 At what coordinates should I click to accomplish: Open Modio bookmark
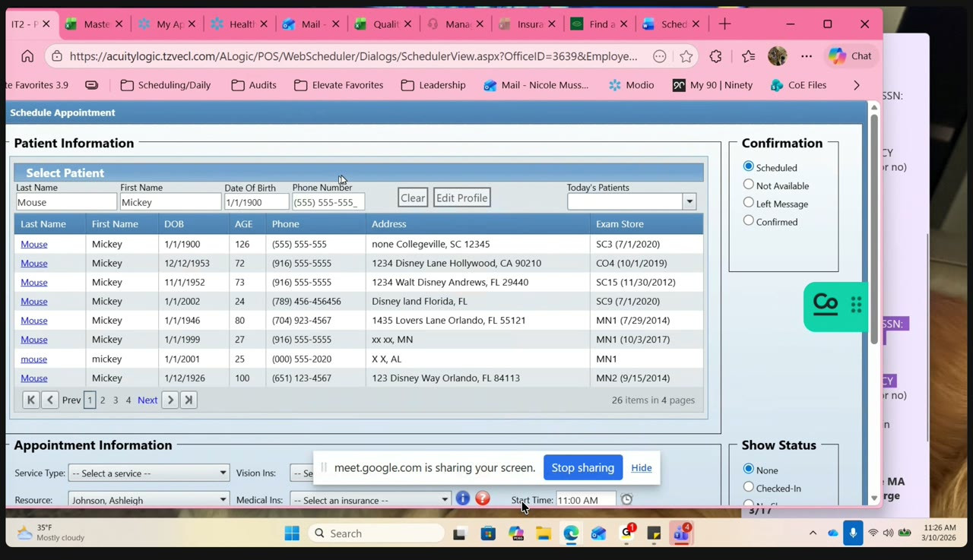pos(632,85)
